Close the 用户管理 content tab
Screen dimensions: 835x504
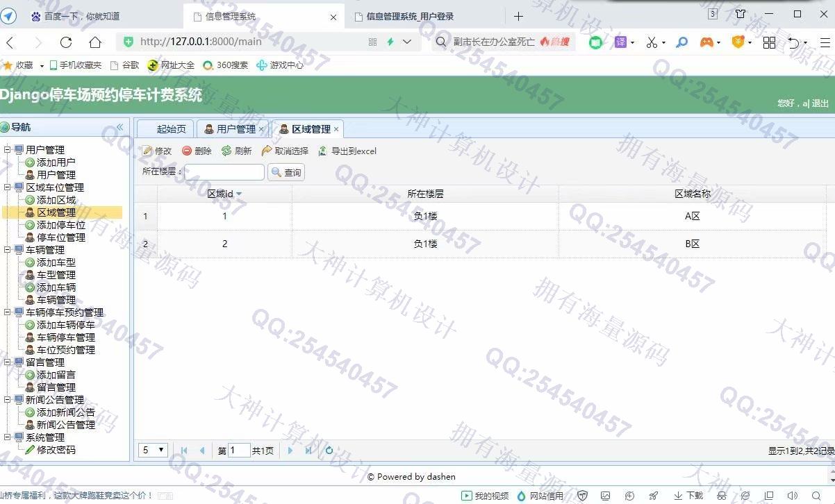261,129
